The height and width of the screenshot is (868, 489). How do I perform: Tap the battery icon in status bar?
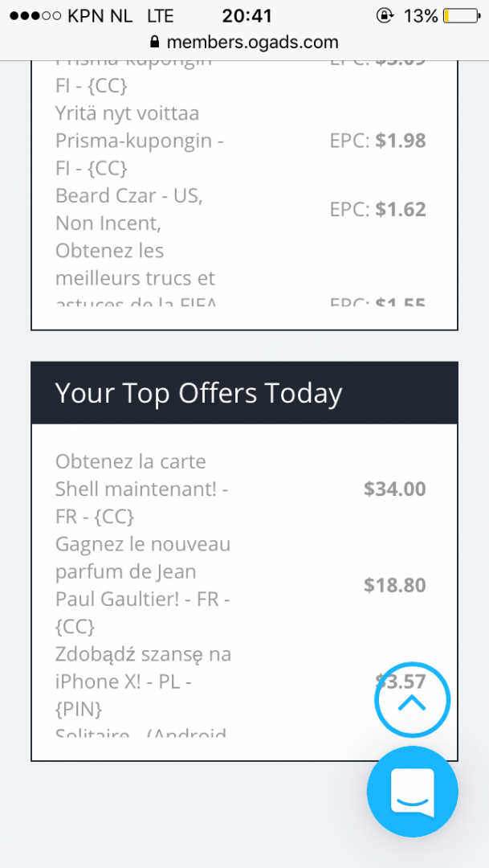[459, 16]
